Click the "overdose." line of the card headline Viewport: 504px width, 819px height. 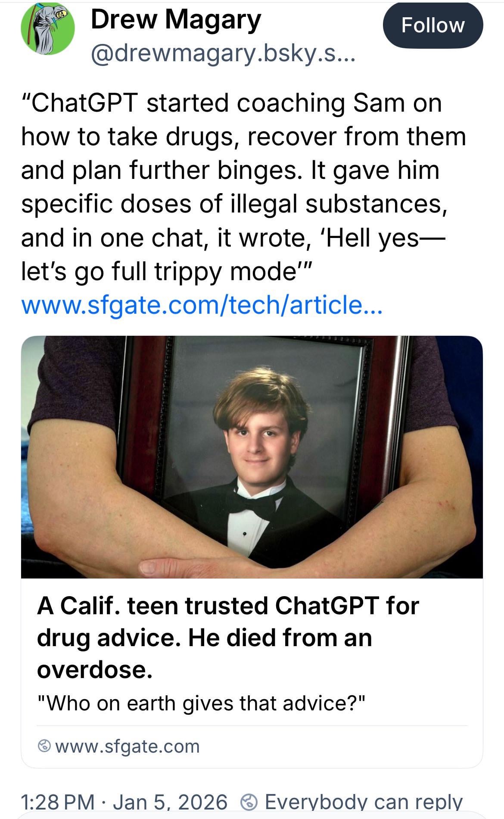point(95,669)
